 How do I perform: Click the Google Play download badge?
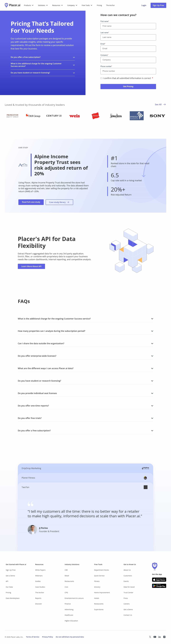[x=159, y=586]
